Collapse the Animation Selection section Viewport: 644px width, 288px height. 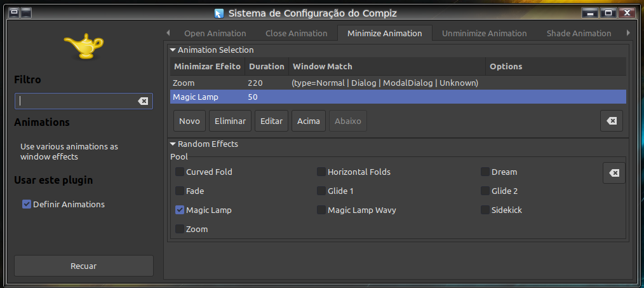click(173, 50)
